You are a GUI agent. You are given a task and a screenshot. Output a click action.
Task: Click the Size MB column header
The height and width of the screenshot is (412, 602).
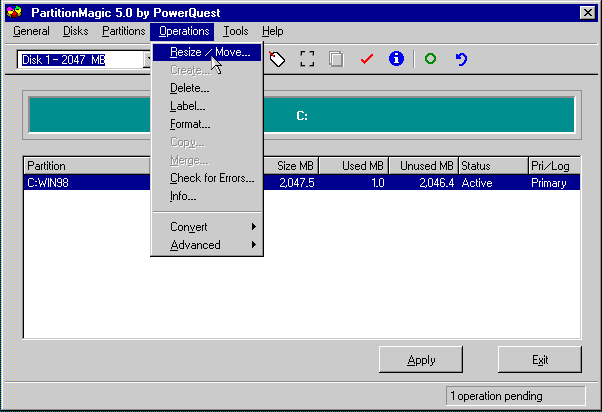click(291, 166)
